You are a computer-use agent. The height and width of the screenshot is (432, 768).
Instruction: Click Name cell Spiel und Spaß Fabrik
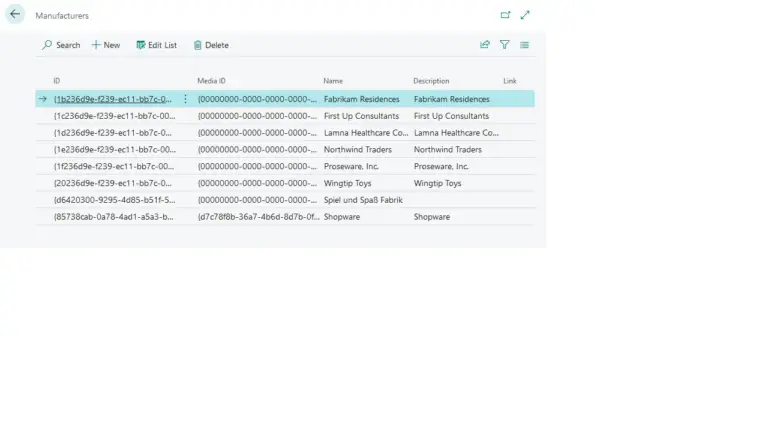[363, 200]
